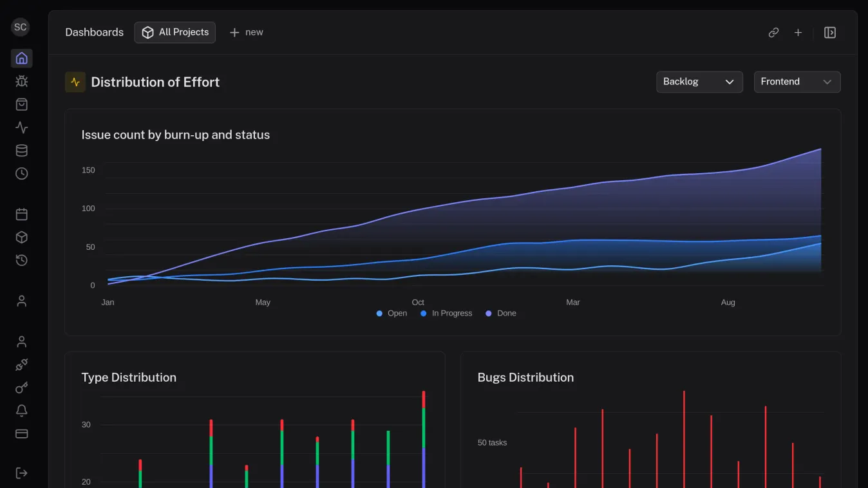The width and height of the screenshot is (868, 488).
Task: Add an item using the plus button top right
Action: (x=798, y=32)
